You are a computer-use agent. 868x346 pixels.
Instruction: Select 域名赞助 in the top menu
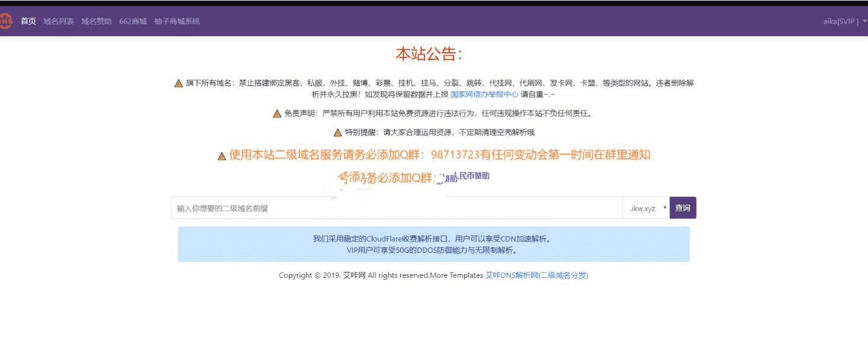coord(97,21)
